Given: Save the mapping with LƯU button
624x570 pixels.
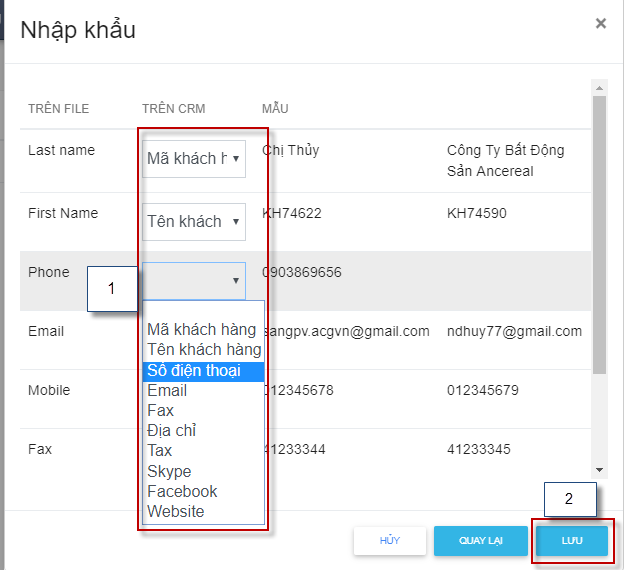Looking at the screenshot, I should [572, 541].
